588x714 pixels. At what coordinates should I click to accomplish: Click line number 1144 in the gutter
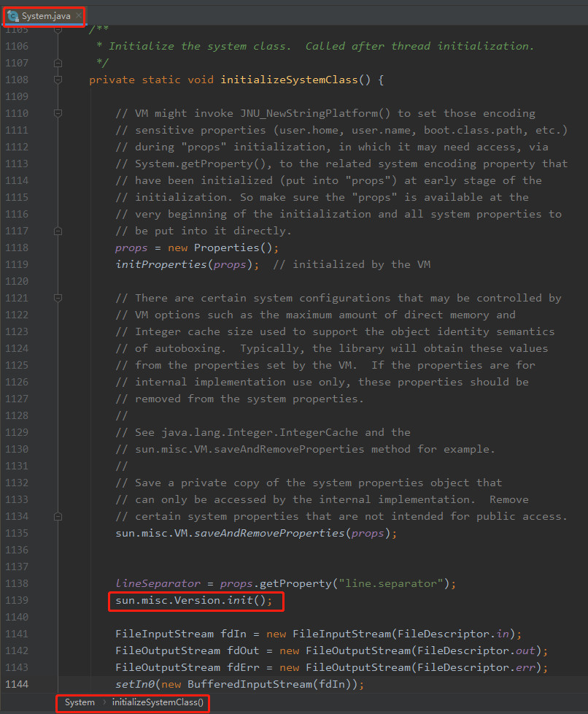click(x=17, y=684)
